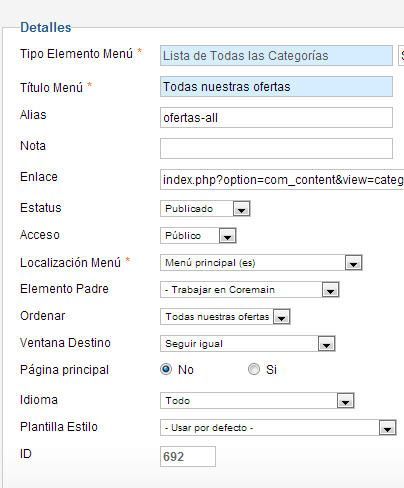Image resolution: width=404 pixels, height=488 pixels.
Task: Open the Elemento Padre dropdown
Action: [x=249, y=290]
